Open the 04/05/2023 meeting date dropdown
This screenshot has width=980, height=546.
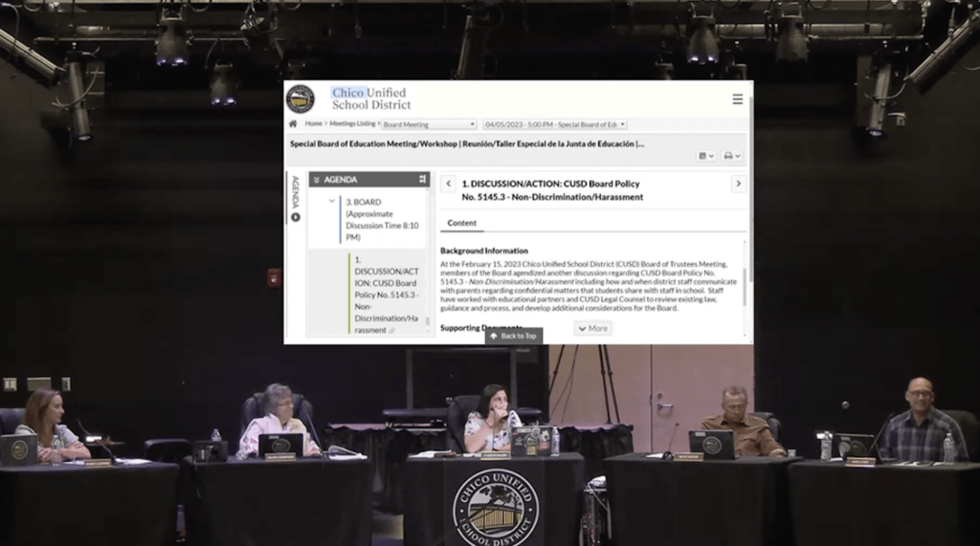[x=554, y=124]
